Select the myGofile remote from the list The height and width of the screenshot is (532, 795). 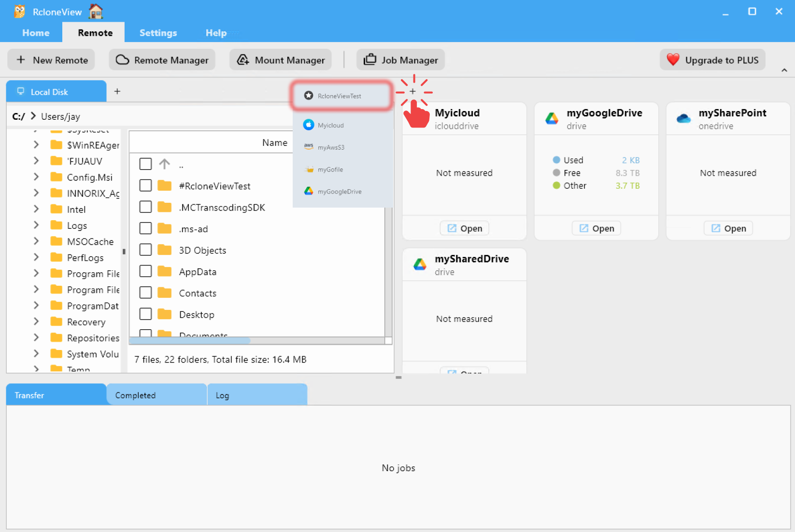331,169
